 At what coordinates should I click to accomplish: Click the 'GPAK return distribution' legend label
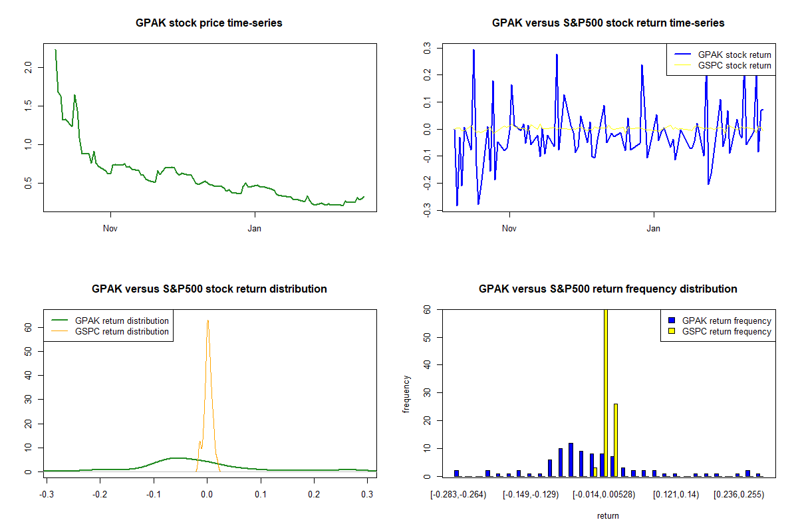[x=122, y=321]
